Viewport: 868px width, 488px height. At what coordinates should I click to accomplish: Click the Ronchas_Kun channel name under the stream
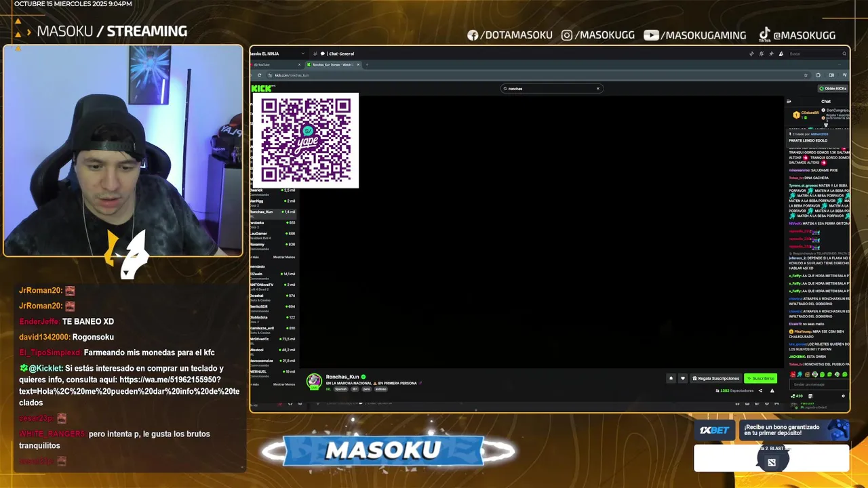pos(342,377)
